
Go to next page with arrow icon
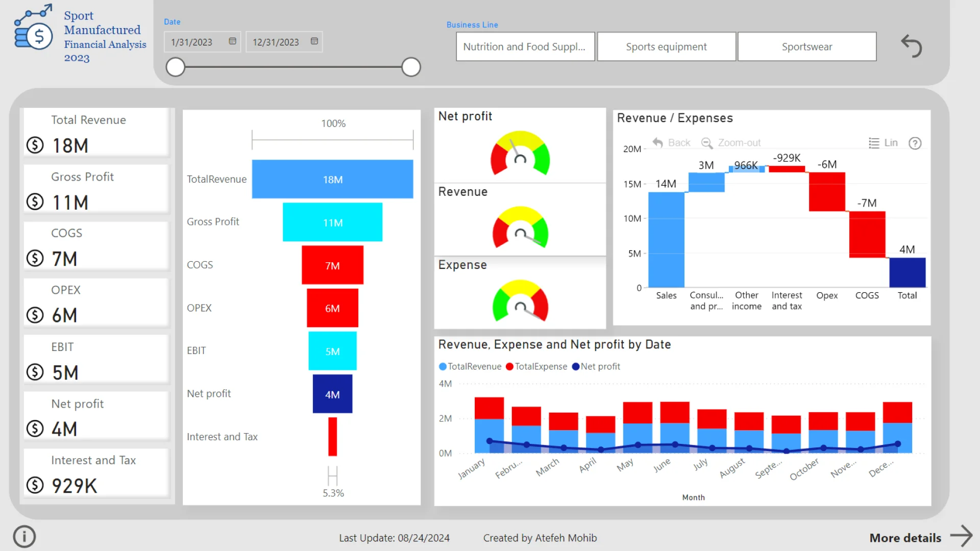click(962, 537)
